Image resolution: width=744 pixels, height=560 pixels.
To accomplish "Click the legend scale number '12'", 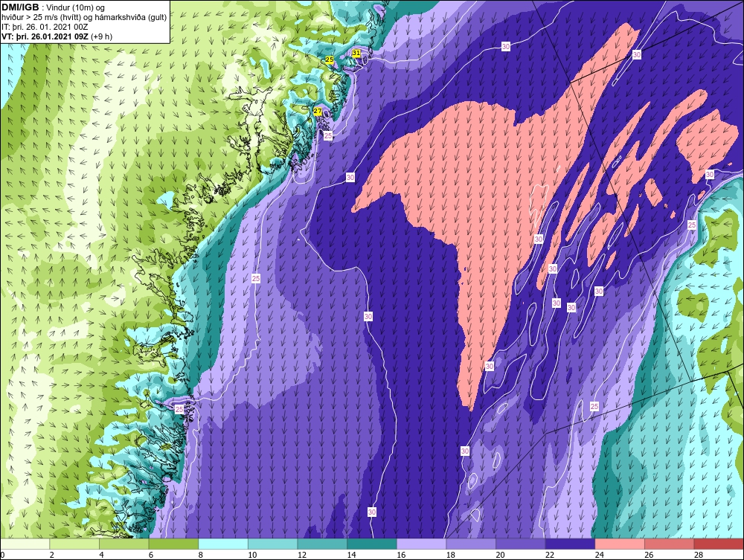I will click(x=302, y=555).
